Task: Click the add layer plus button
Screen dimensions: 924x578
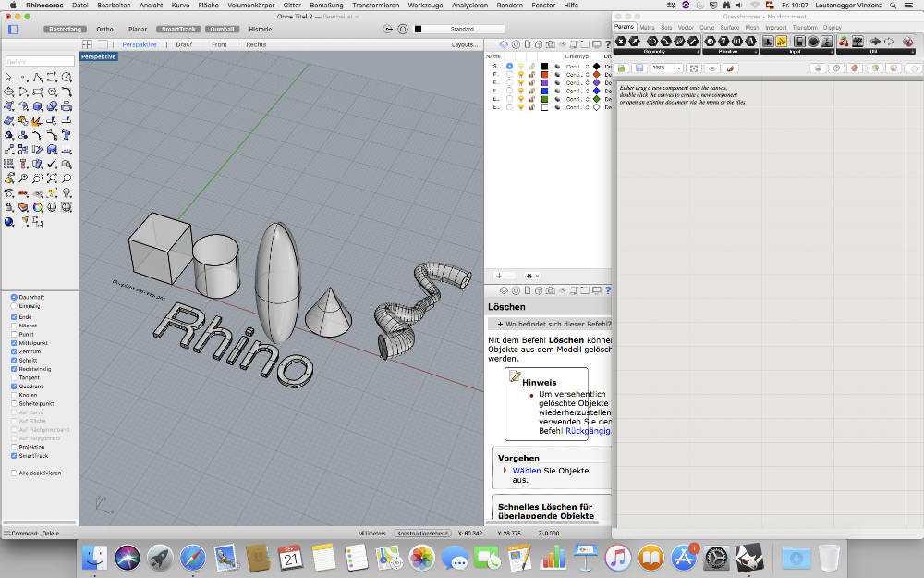Action: coord(499,276)
